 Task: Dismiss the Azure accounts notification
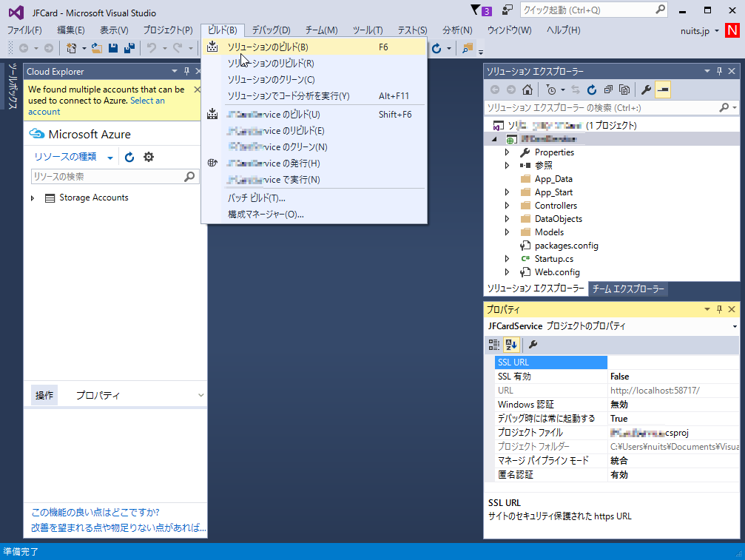coord(198,90)
